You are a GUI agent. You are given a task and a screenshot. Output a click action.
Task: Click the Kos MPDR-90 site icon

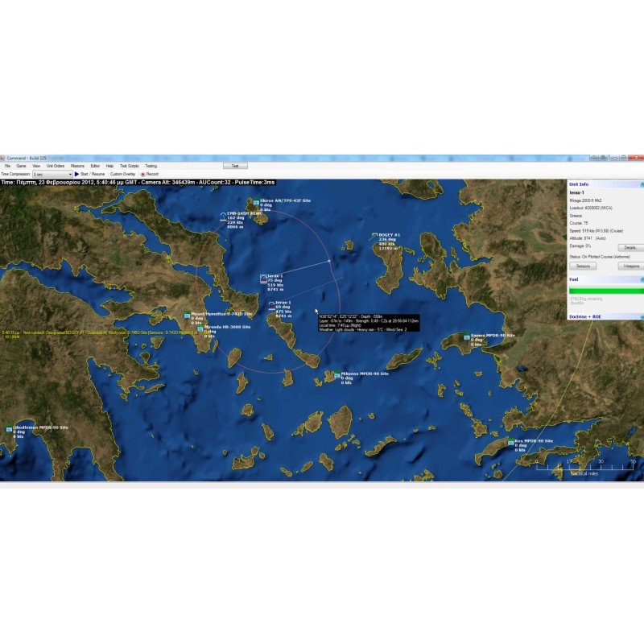[510, 443]
